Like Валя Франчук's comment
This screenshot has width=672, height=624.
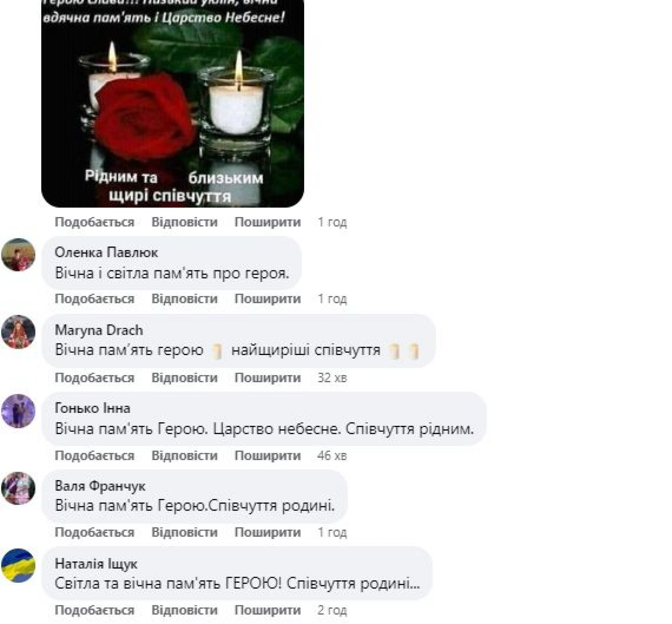pyautogui.click(x=94, y=532)
